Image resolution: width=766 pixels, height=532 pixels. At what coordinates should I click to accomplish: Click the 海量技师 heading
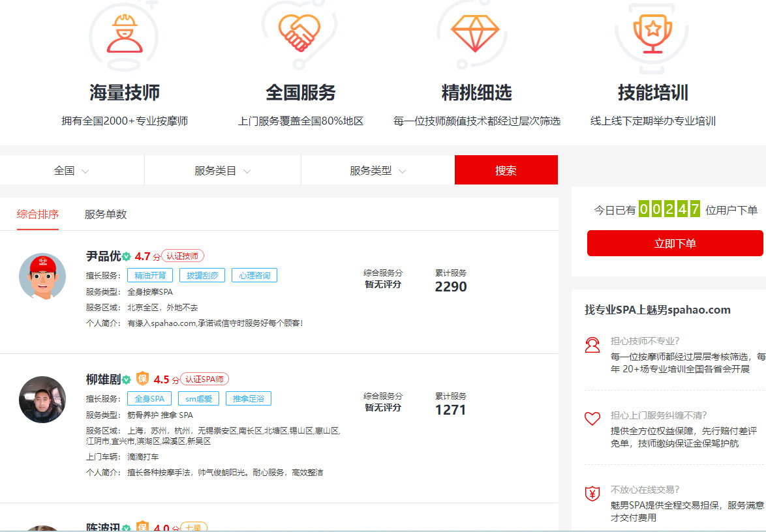pos(125,92)
